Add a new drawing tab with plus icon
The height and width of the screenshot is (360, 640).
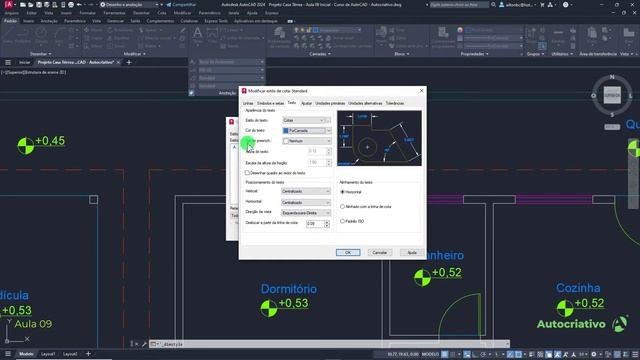coord(129,62)
